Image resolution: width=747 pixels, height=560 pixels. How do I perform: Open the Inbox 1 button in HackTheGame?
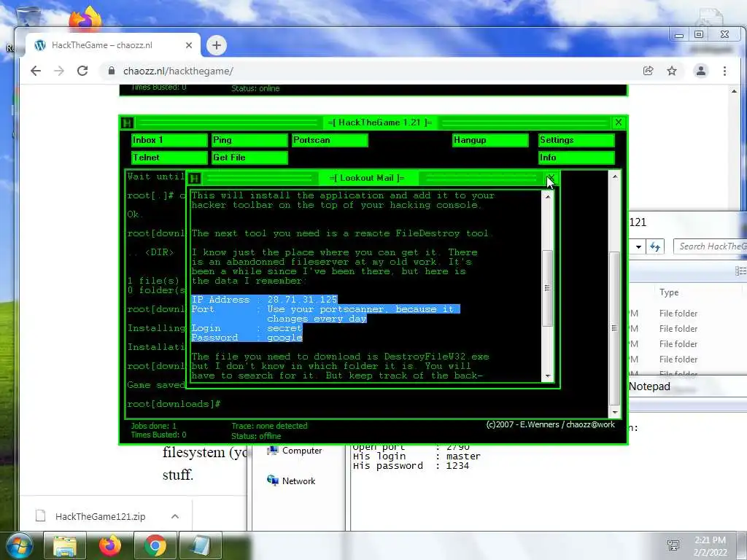pyautogui.click(x=169, y=140)
